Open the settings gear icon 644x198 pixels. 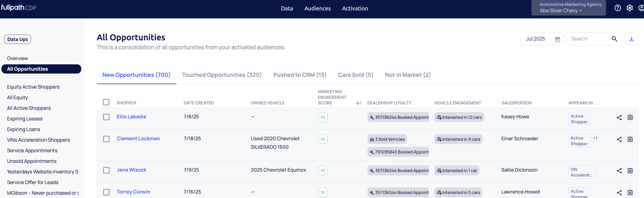click(629, 8)
